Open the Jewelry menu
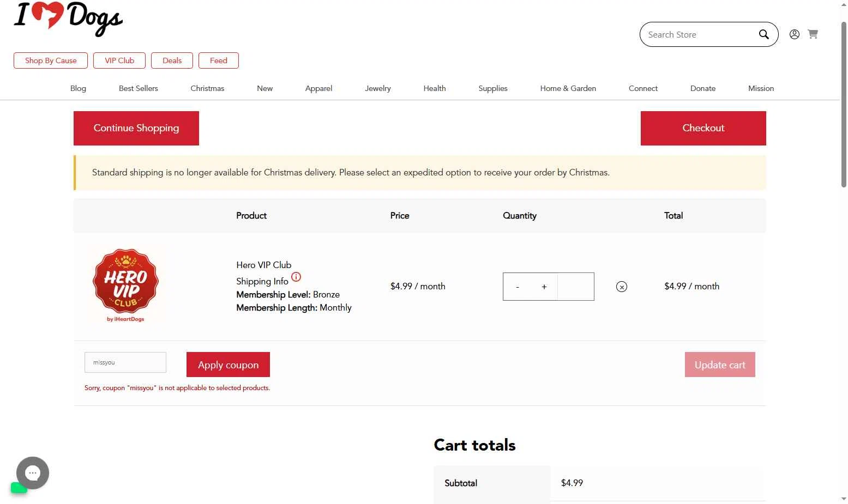The image size is (848, 504). click(378, 88)
